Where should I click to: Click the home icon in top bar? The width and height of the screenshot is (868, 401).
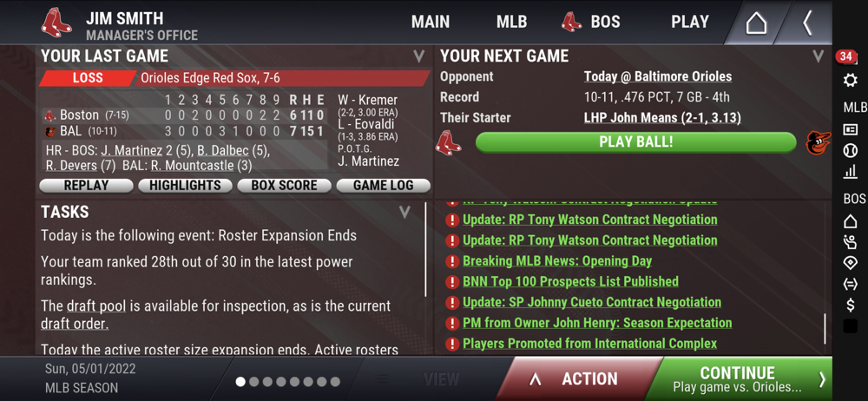point(756,23)
